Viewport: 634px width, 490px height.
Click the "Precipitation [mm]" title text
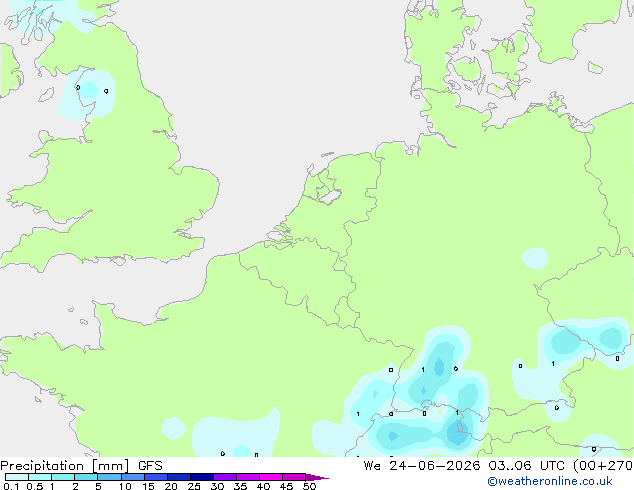pos(65,466)
